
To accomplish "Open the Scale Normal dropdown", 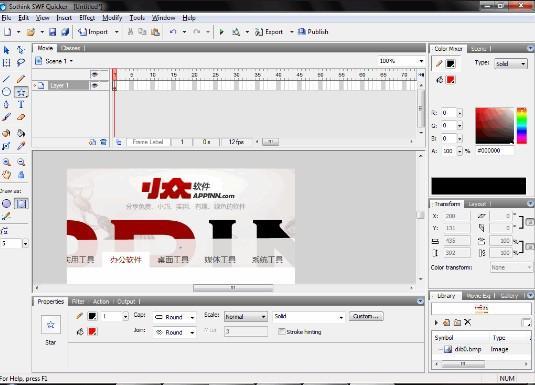I will coord(246,317).
